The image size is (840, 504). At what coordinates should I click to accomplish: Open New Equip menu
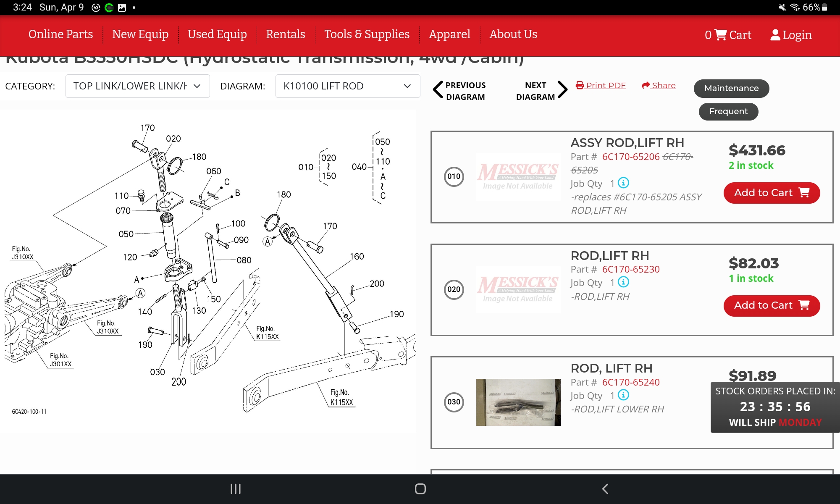pyautogui.click(x=140, y=34)
